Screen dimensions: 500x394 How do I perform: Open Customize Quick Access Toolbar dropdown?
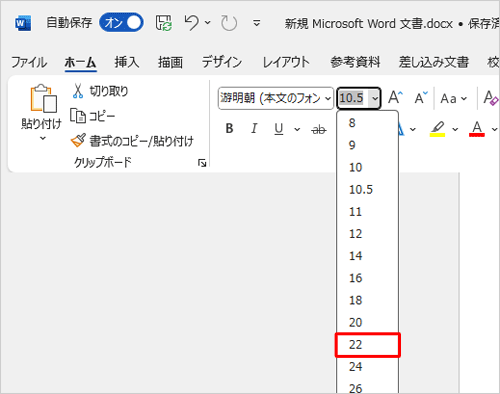coord(256,23)
